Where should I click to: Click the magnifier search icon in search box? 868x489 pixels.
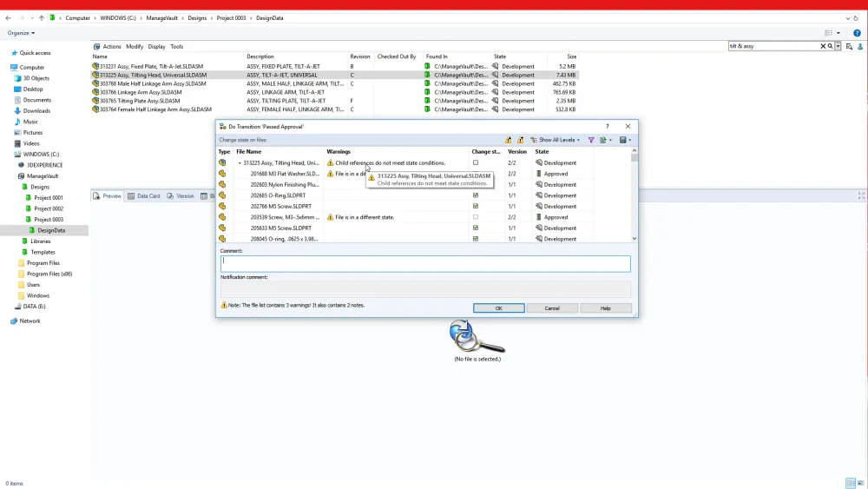[x=830, y=47]
